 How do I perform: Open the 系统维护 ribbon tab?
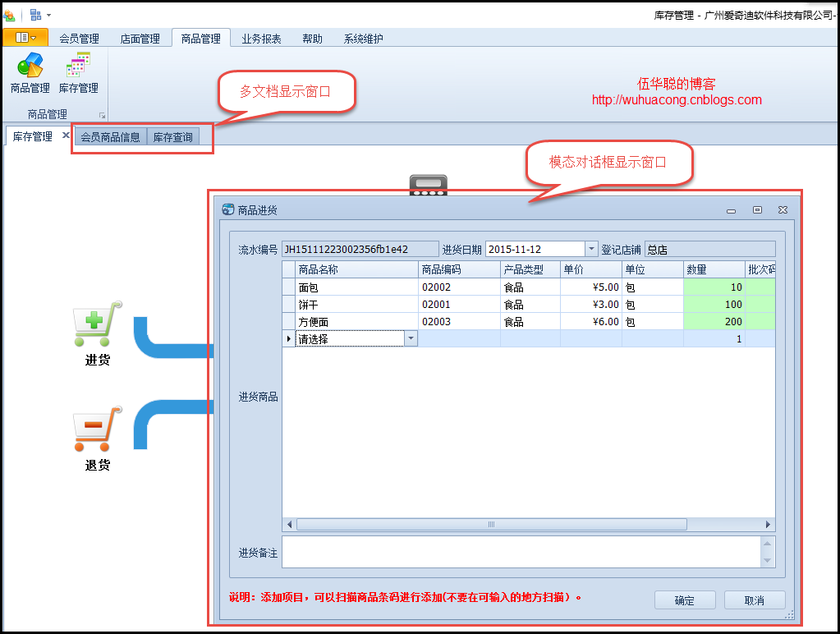tap(363, 39)
